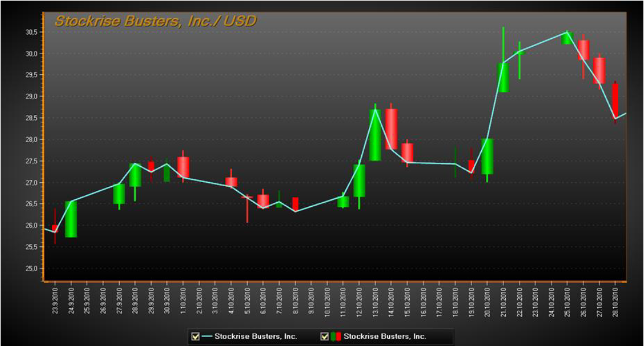
Task: Uncheck the candlestick series legend checkbox
Action: coord(323,337)
